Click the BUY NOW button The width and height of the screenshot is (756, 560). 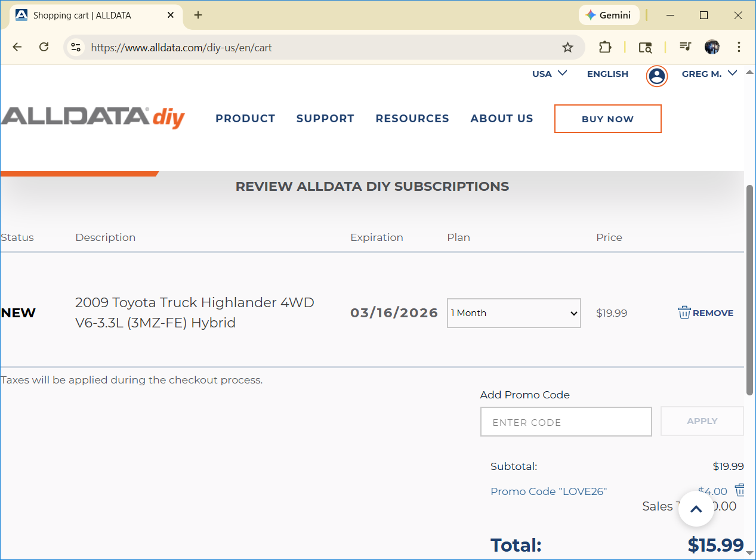pos(607,119)
